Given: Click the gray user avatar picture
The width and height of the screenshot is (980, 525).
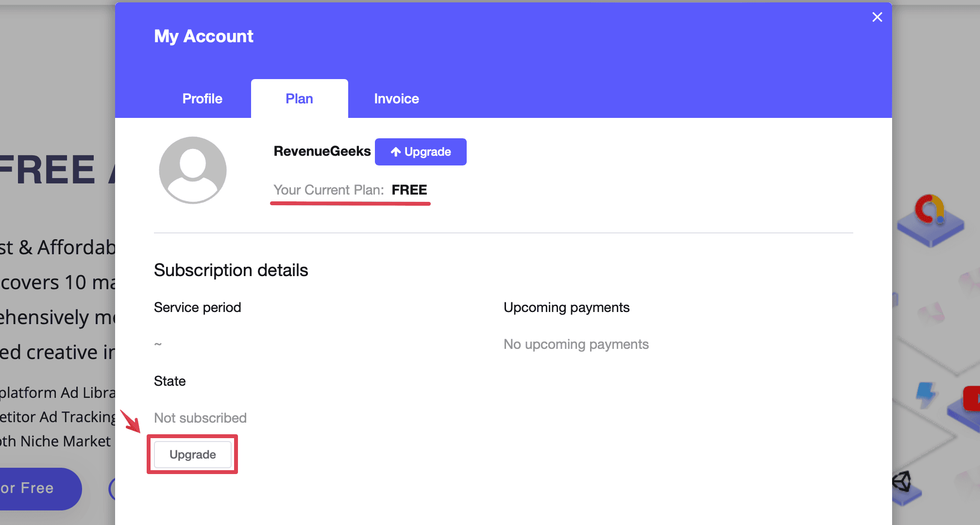Looking at the screenshot, I should point(193,170).
